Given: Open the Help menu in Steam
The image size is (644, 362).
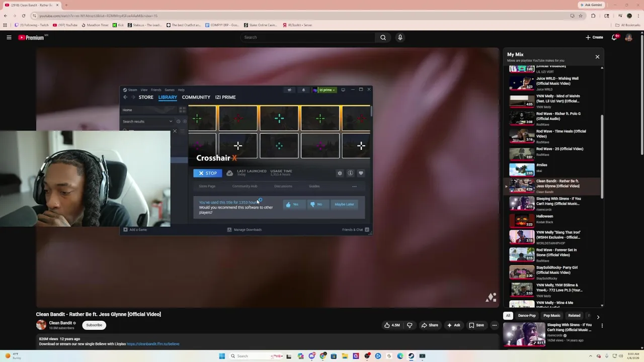Looking at the screenshot, I should point(181,90).
